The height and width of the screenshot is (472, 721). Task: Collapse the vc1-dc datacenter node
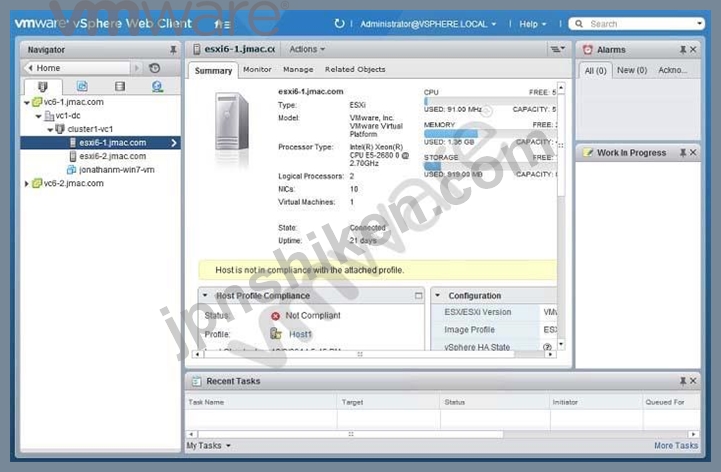click(x=39, y=116)
